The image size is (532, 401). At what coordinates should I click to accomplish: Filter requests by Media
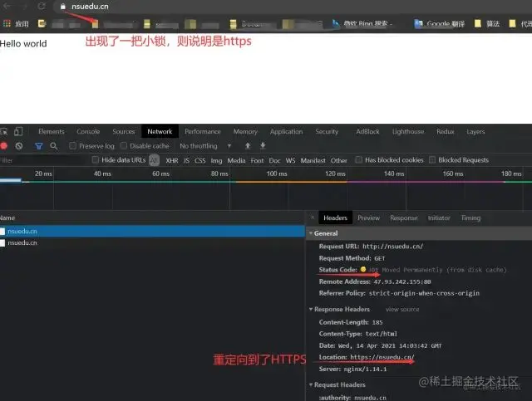236,160
